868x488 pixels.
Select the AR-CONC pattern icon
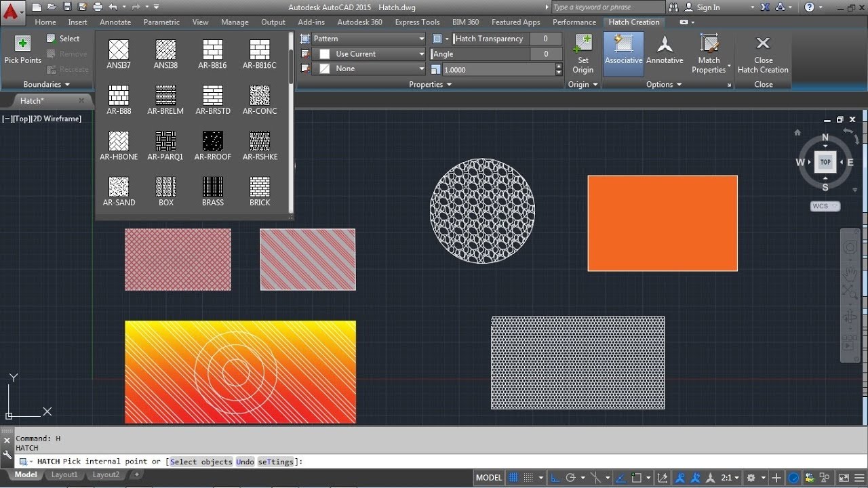260,95
